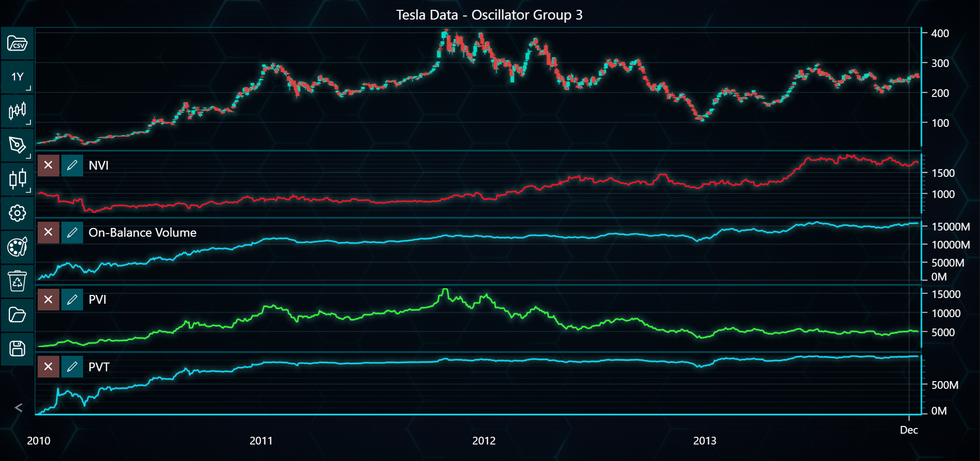Click the NVI 1500 axis value
Image resolution: width=980 pixels, height=461 pixels.
tap(943, 173)
